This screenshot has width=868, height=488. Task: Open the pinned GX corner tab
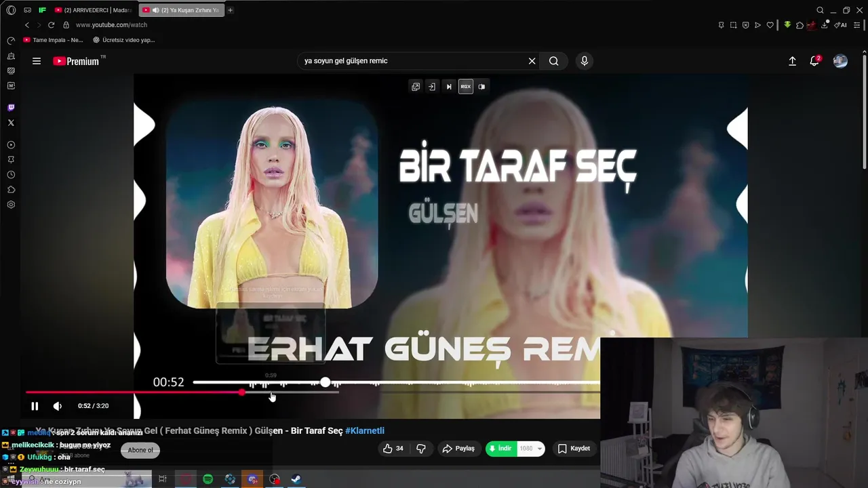27,10
